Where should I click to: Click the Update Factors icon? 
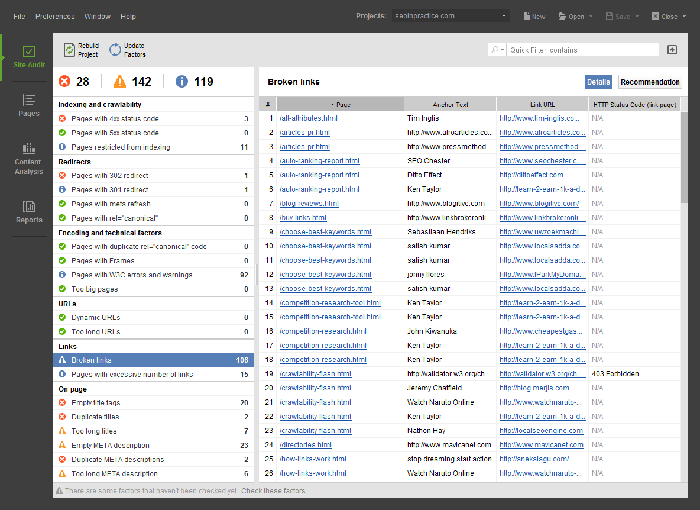114,49
